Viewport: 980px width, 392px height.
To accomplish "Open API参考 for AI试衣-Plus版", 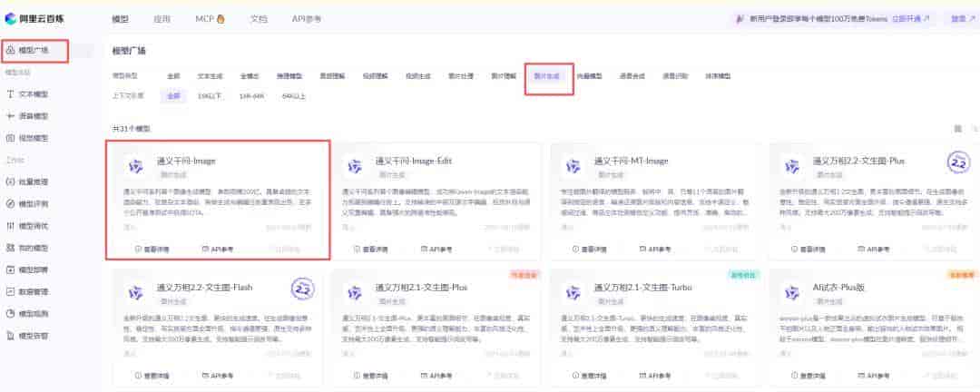I will tap(874, 376).
